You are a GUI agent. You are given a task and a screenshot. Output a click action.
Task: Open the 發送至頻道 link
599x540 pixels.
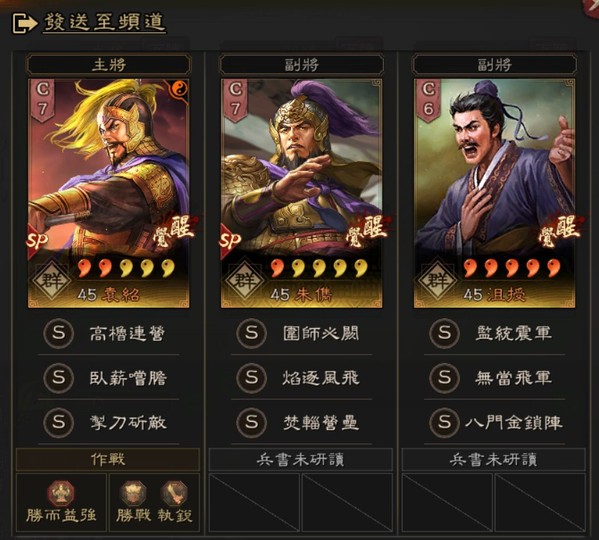click(104, 22)
